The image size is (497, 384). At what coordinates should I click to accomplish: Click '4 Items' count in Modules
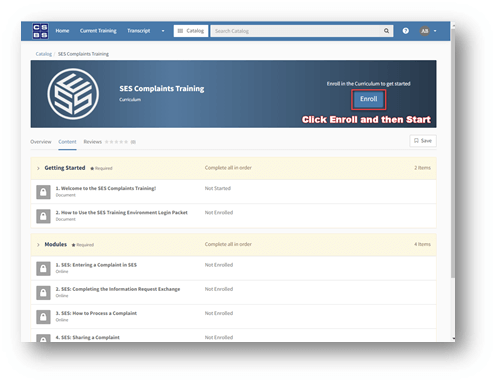point(422,244)
